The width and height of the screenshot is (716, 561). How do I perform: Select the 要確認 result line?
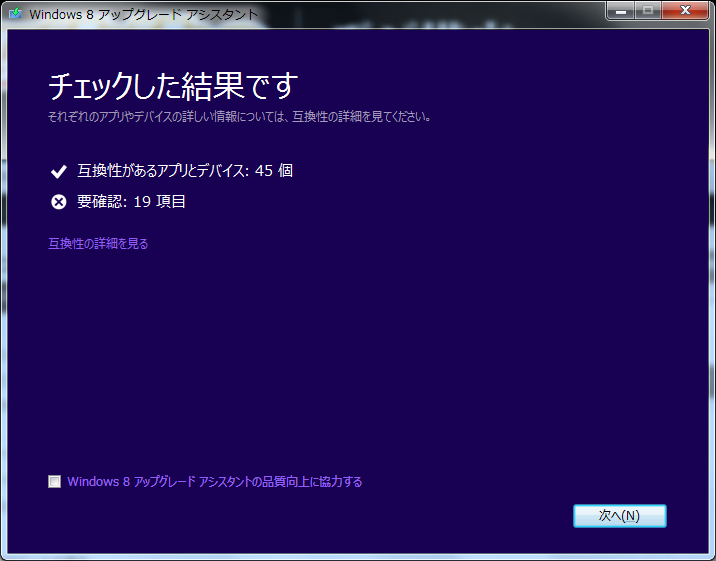coord(131,202)
